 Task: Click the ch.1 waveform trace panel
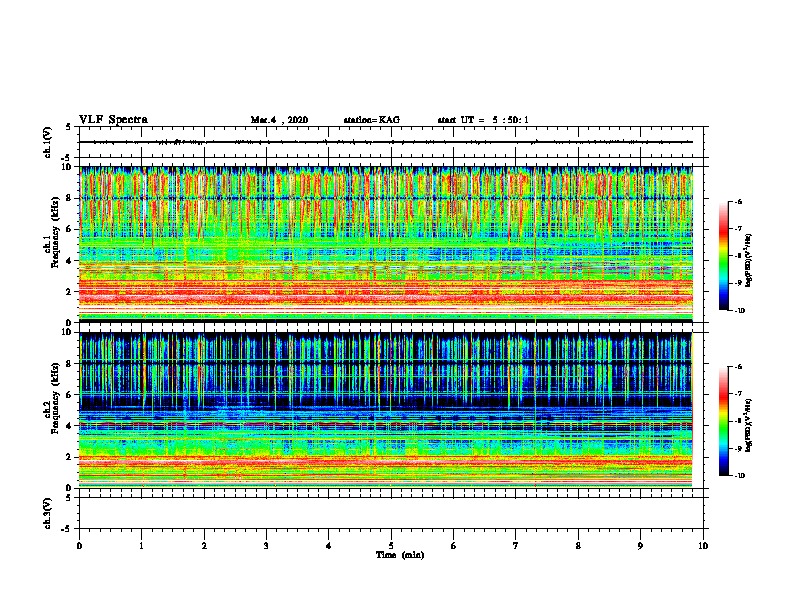(x=391, y=142)
